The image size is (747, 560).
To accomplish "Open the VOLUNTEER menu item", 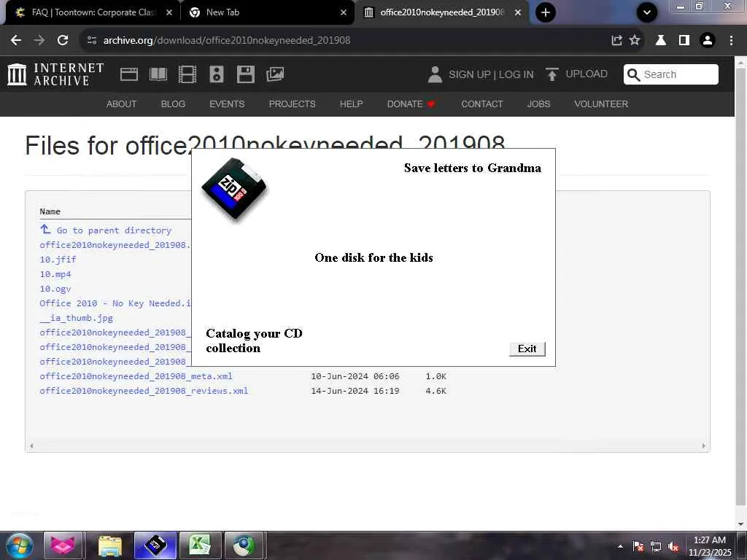I will pos(601,104).
